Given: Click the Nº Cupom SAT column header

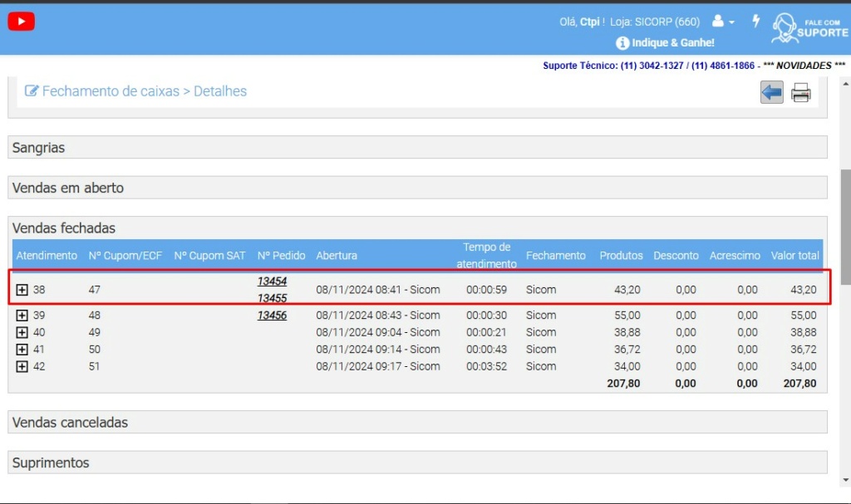Looking at the screenshot, I should pyautogui.click(x=209, y=256).
